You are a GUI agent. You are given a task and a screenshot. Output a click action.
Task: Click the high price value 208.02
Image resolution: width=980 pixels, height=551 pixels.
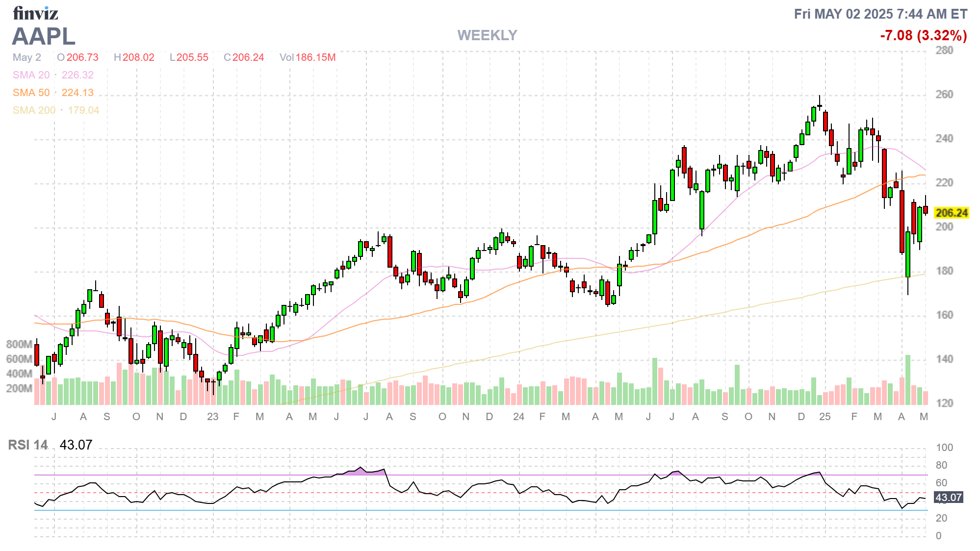(x=138, y=57)
